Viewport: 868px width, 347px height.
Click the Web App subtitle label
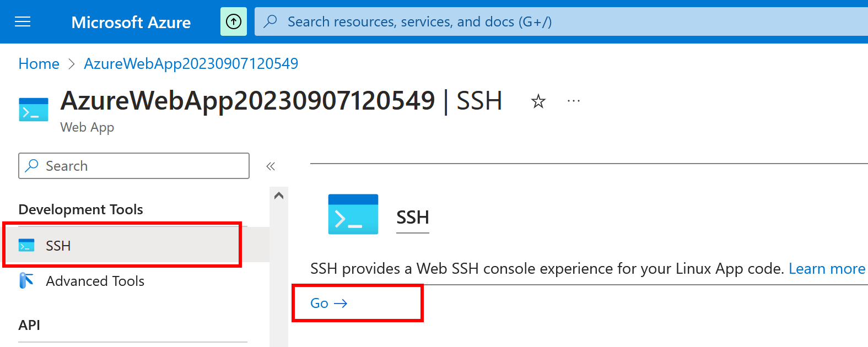(x=87, y=127)
